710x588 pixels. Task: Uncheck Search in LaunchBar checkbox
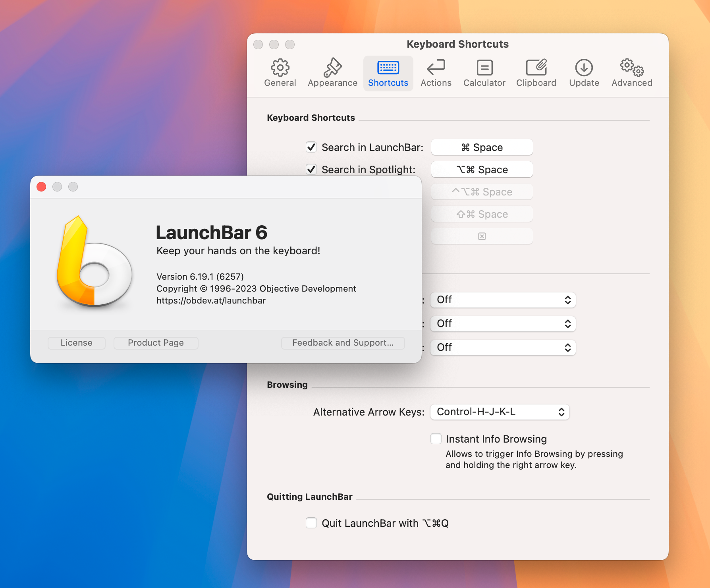(311, 147)
